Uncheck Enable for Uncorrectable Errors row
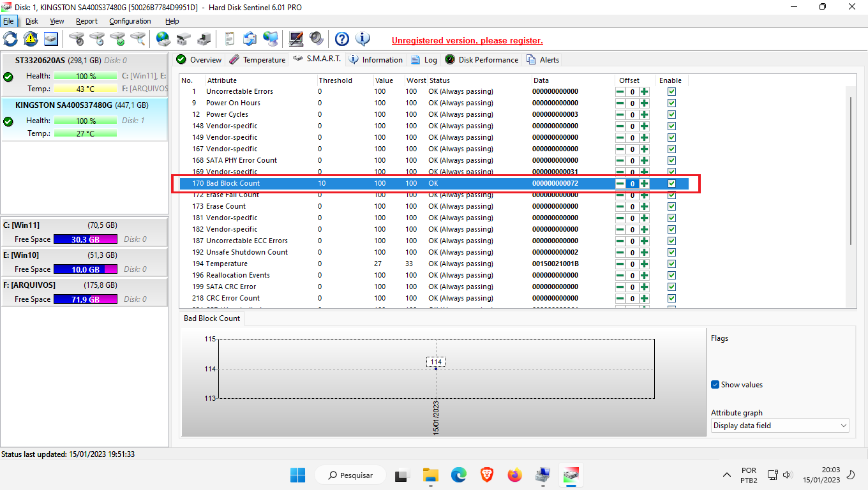Viewport: 868px width, 492px height. coord(671,92)
